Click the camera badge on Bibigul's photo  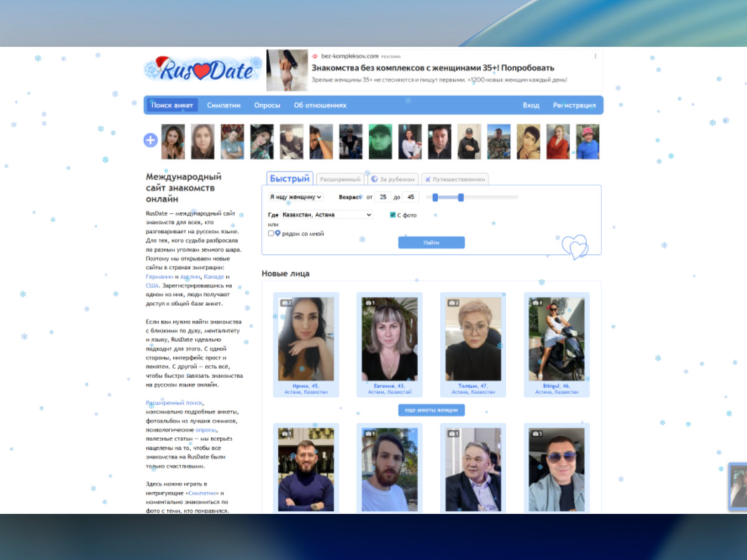click(537, 303)
